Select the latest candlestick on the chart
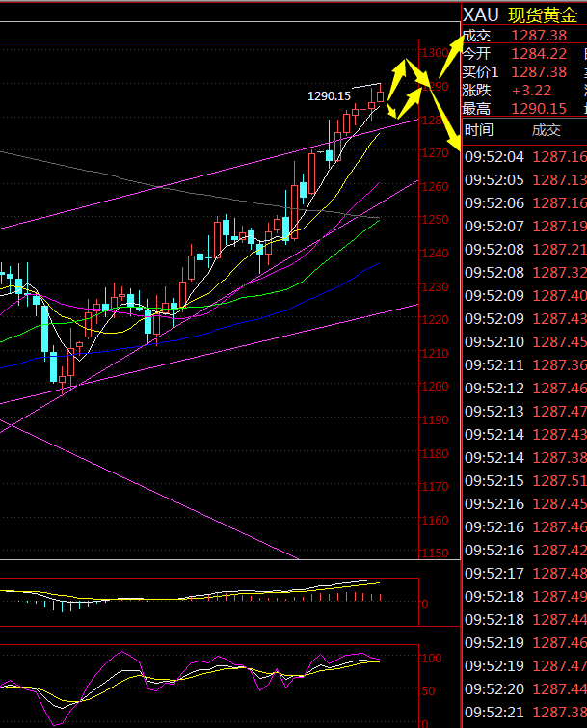This screenshot has width=587, height=728. (x=381, y=95)
